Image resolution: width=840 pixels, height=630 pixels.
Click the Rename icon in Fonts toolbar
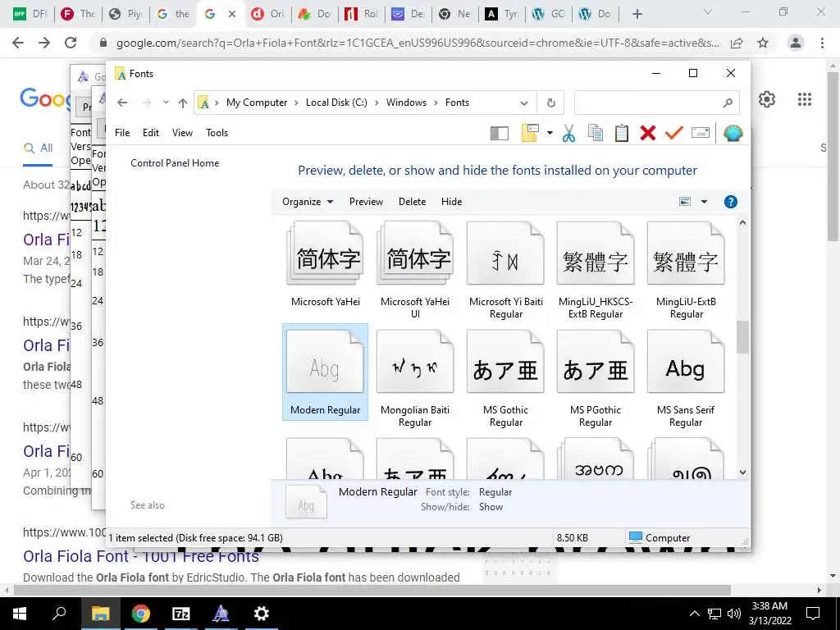point(701,133)
